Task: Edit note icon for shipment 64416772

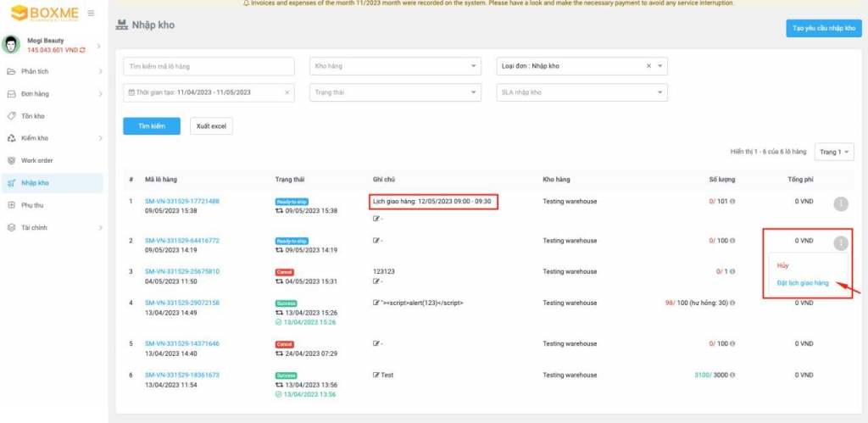Action: 376,241
